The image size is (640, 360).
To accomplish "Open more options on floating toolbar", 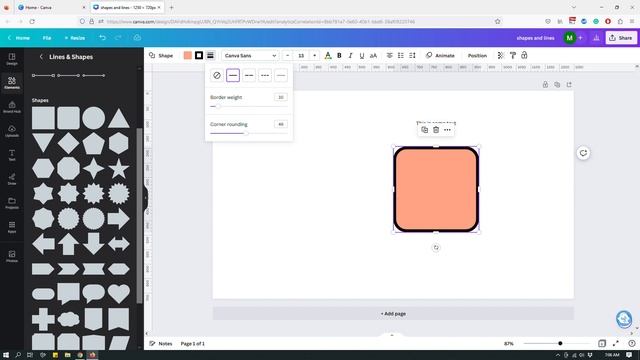I will point(447,130).
